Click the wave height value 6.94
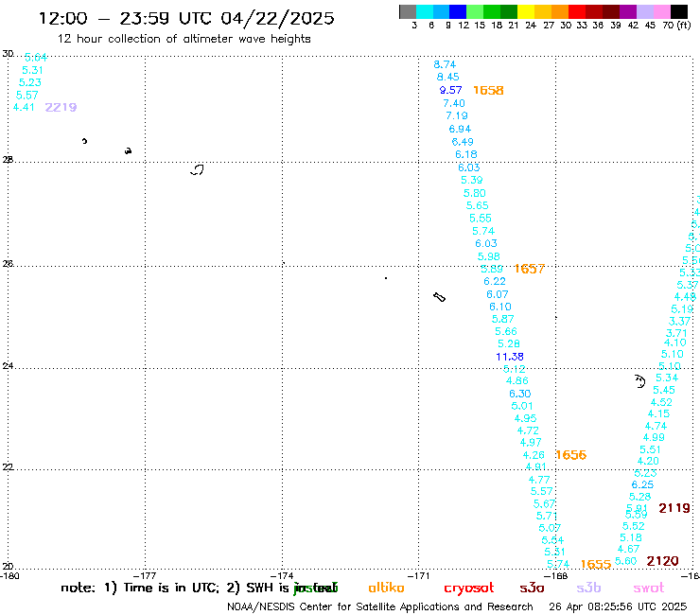700x615 pixels. (x=460, y=129)
